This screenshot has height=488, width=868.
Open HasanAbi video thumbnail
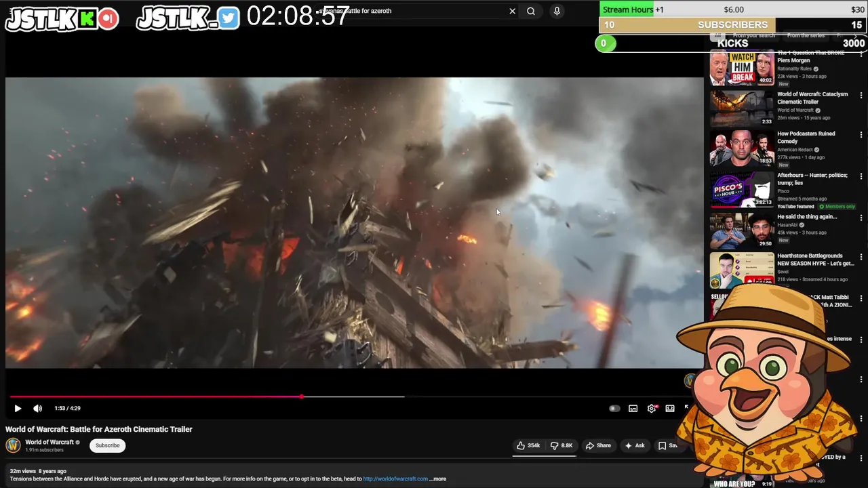pyautogui.click(x=742, y=230)
